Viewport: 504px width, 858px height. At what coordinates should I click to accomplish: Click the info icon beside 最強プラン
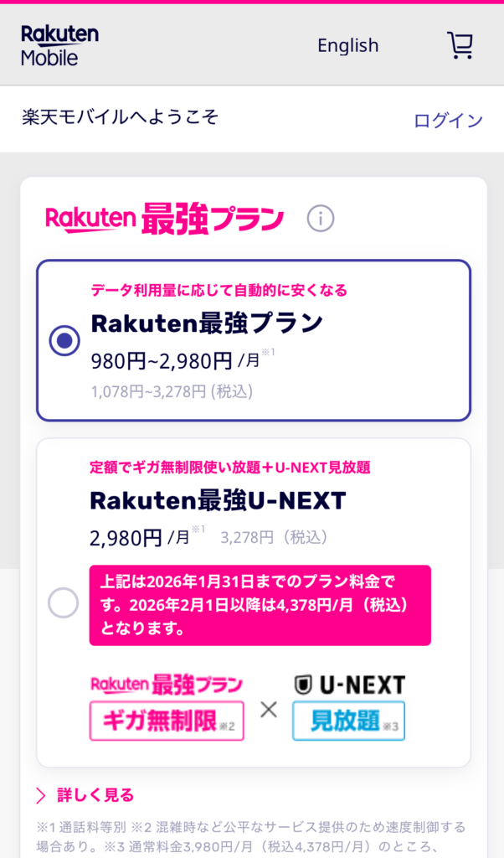pos(320,219)
